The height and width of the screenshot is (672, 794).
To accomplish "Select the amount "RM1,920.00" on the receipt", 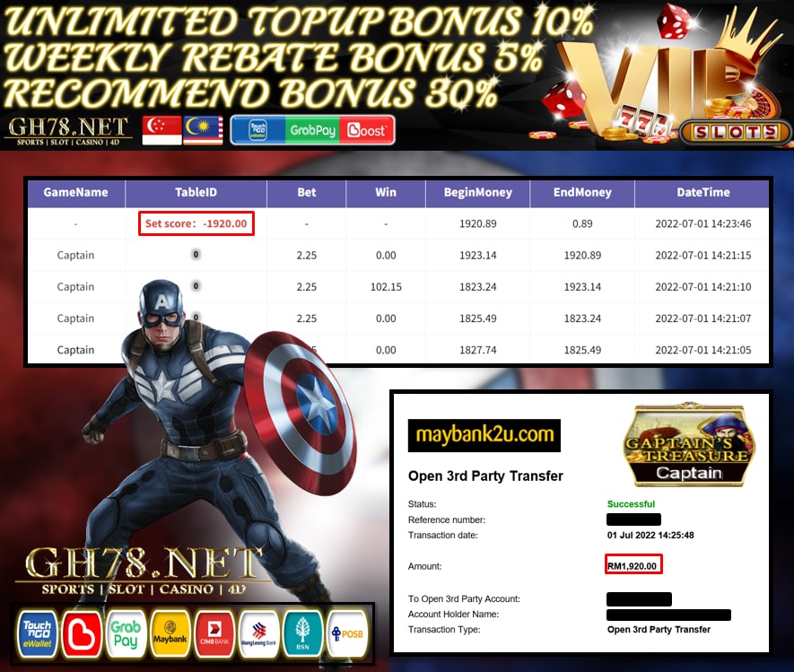I will pyautogui.click(x=633, y=565).
